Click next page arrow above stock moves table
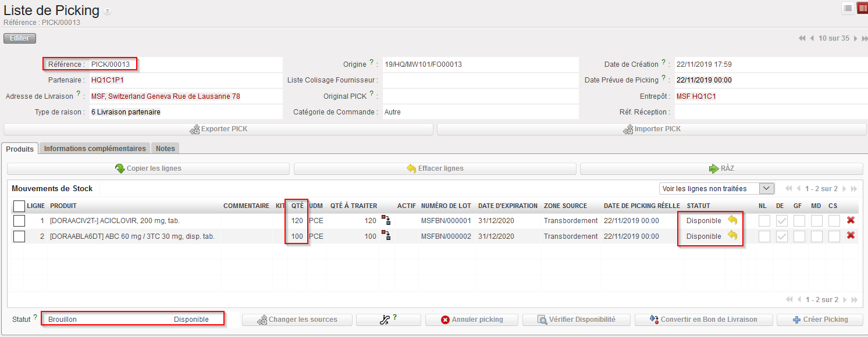Screen dimensions: 868x337 845,189
